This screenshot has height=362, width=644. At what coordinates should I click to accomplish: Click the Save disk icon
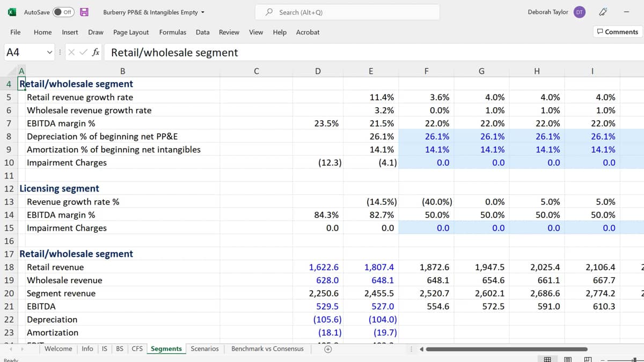84,12
